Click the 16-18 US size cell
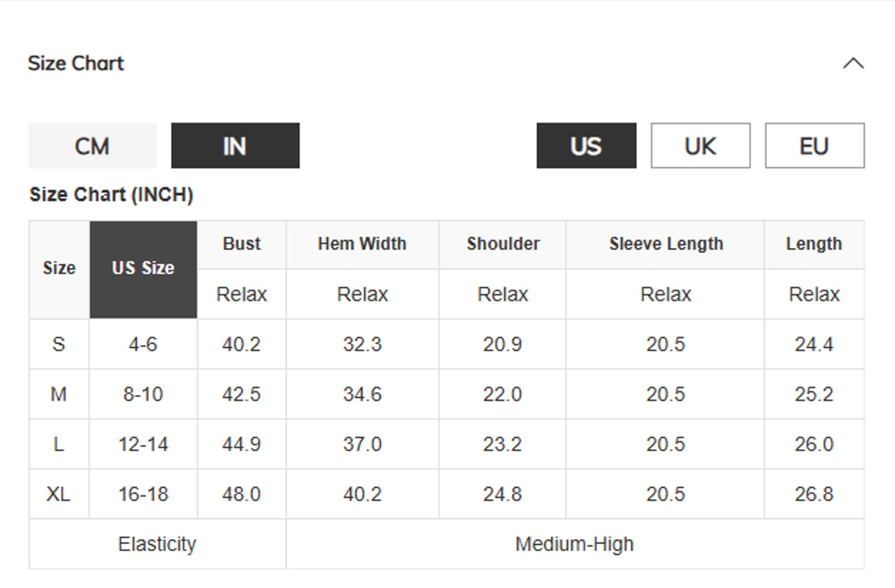Screen dimensions: 895x588 tap(143, 494)
